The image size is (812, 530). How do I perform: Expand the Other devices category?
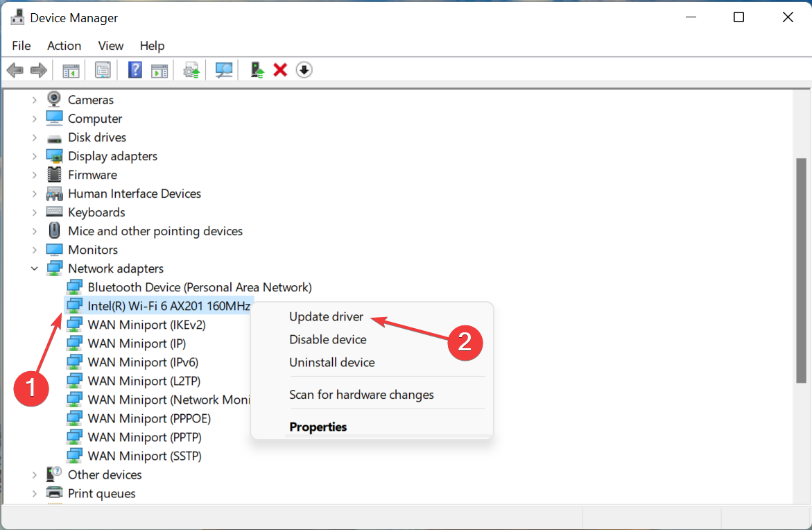click(34, 475)
